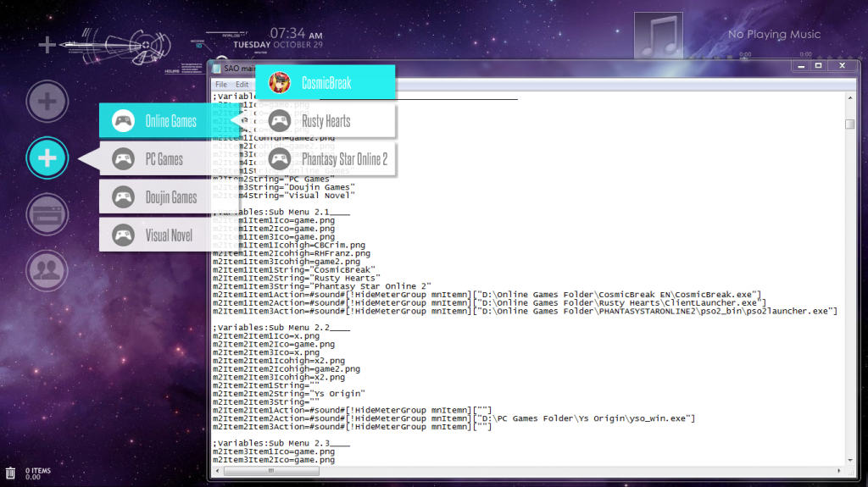868x487 pixels.
Task: Open the Visual Novel menu entry
Action: click(x=170, y=235)
